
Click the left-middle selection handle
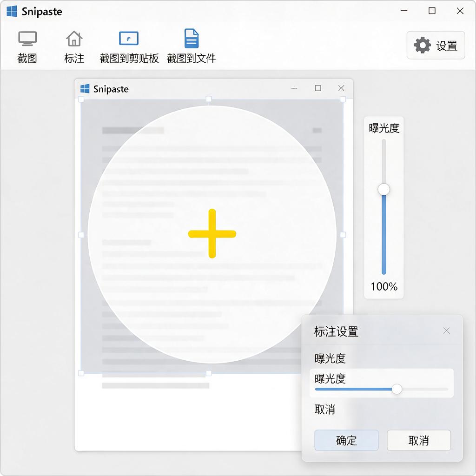(81, 235)
